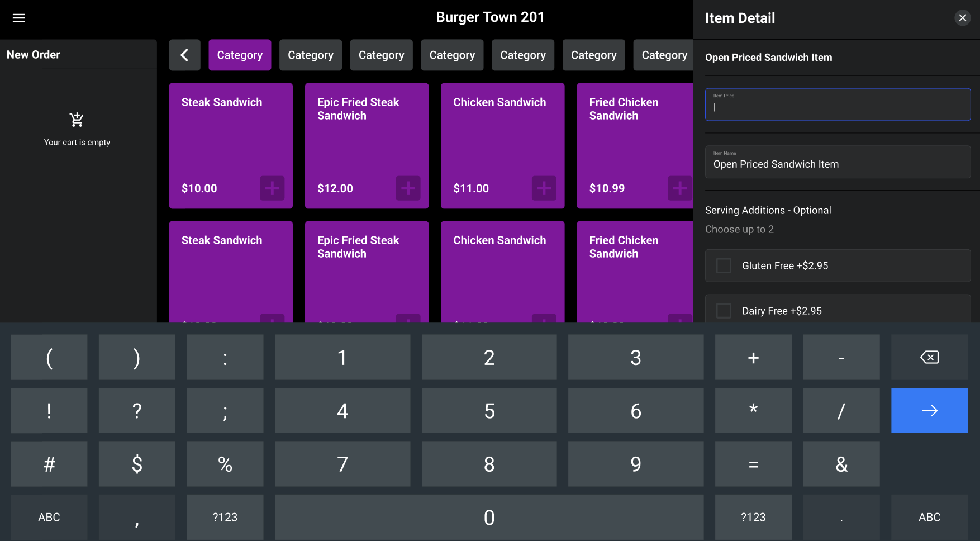
Task: Enable the Gluten Free +$2.95 checkbox
Action: (x=724, y=265)
